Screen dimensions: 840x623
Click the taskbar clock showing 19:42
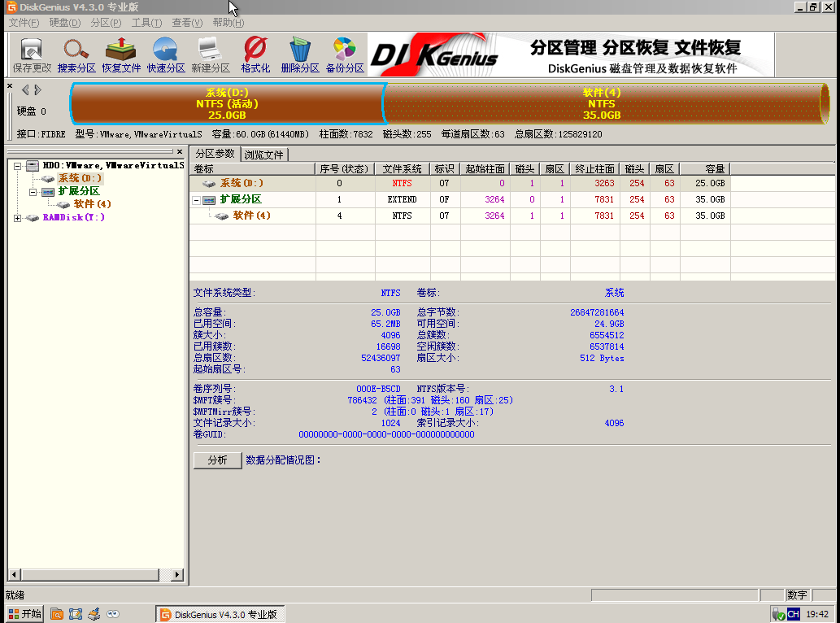click(x=817, y=614)
